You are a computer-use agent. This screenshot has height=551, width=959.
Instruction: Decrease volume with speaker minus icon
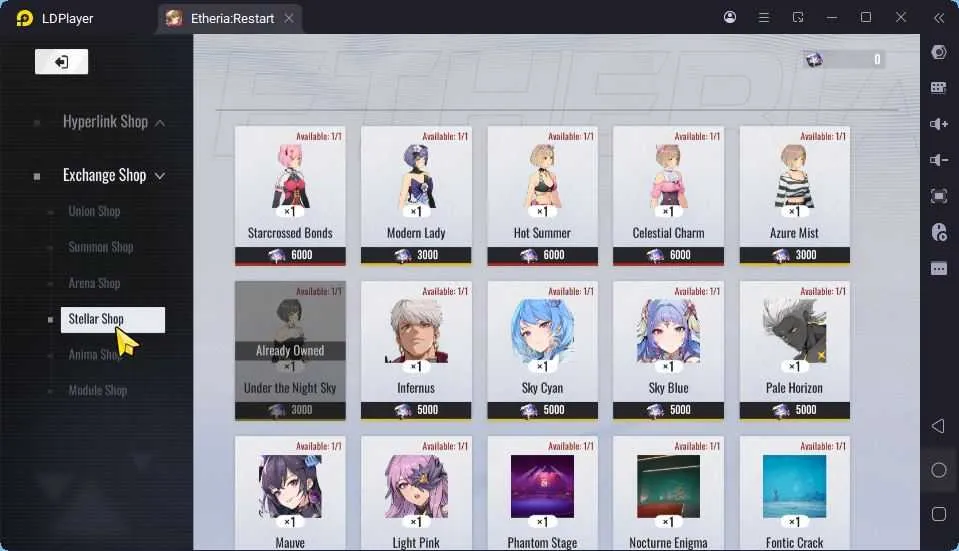[x=939, y=160]
